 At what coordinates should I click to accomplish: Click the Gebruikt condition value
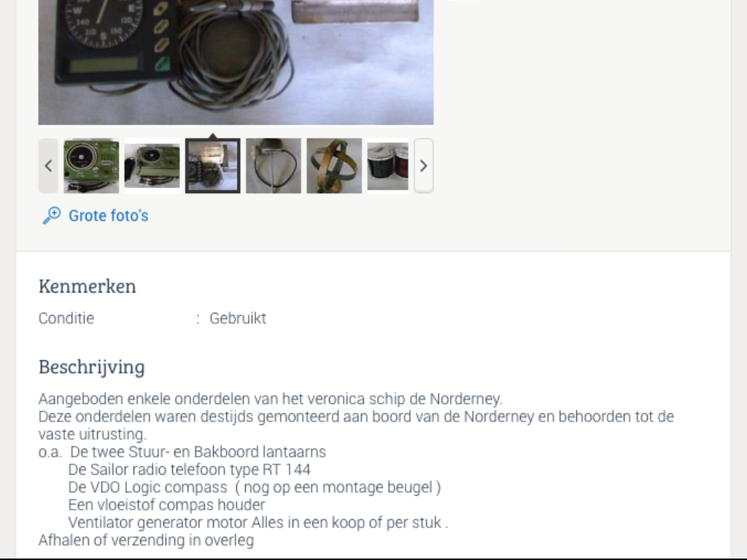(x=238, y=318)
